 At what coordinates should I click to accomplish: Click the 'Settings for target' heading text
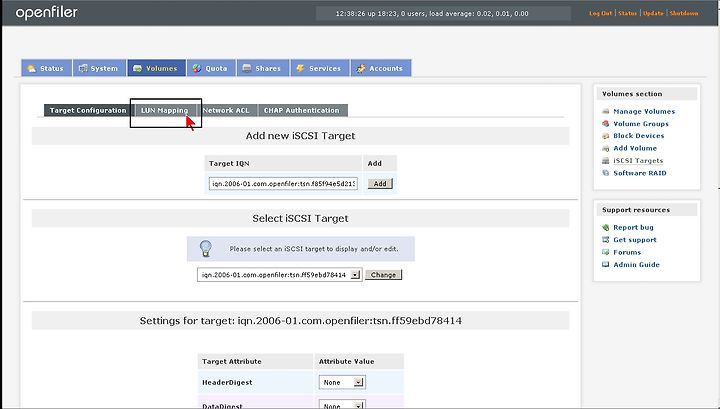pyautogui.click(x=300, y=320)
